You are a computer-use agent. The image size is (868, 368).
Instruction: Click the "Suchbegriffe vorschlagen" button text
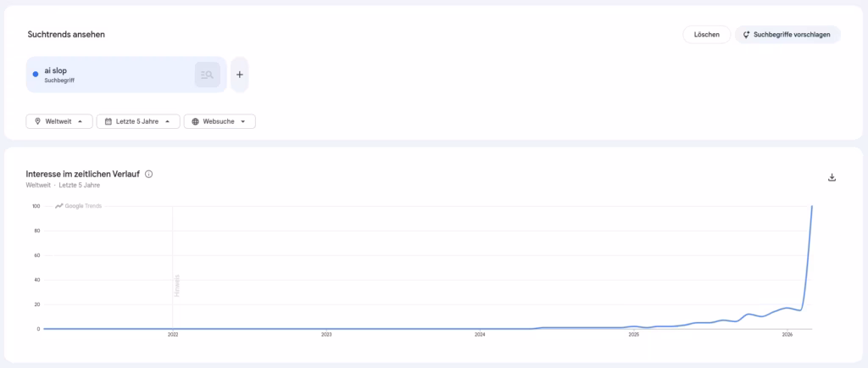pyautogui.click(x=793, y=35)
